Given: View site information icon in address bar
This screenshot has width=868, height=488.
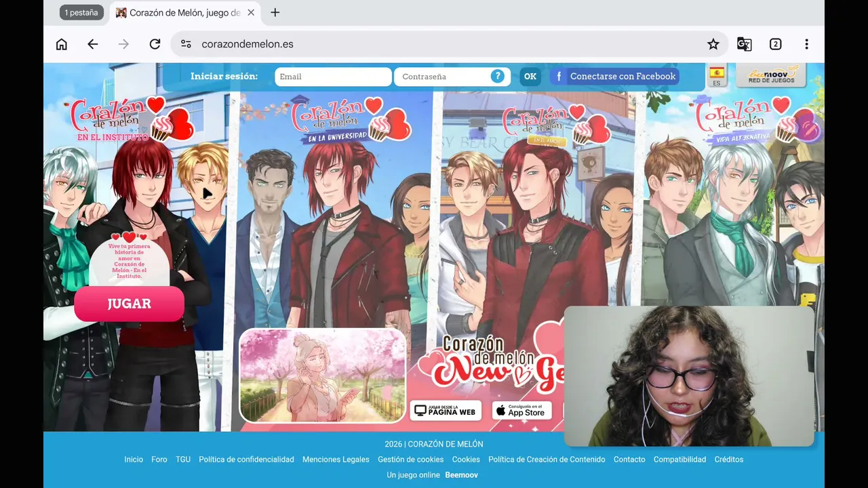Looking at the screenshot, I should pyautogui.click(x=186, y=44).
